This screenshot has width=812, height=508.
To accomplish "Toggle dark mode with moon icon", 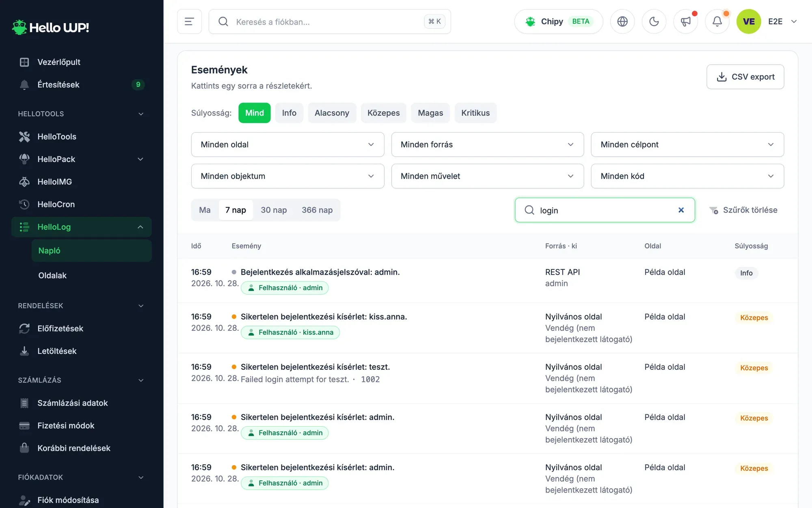I will coord(654,22).
